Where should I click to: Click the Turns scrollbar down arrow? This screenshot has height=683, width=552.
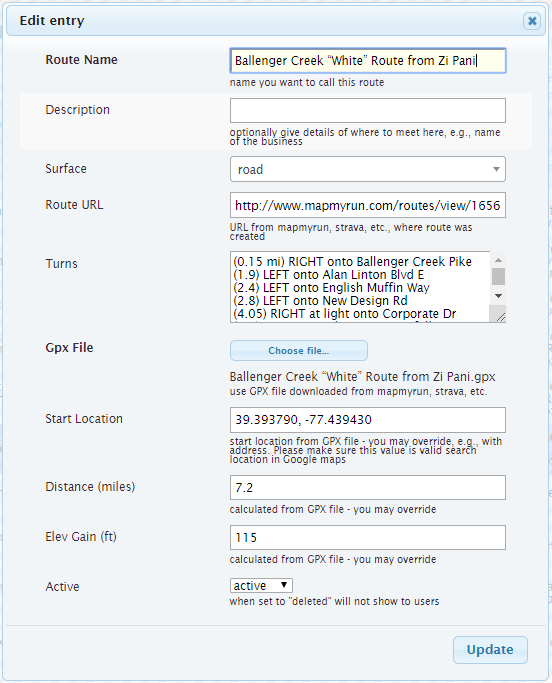(498, 296)
